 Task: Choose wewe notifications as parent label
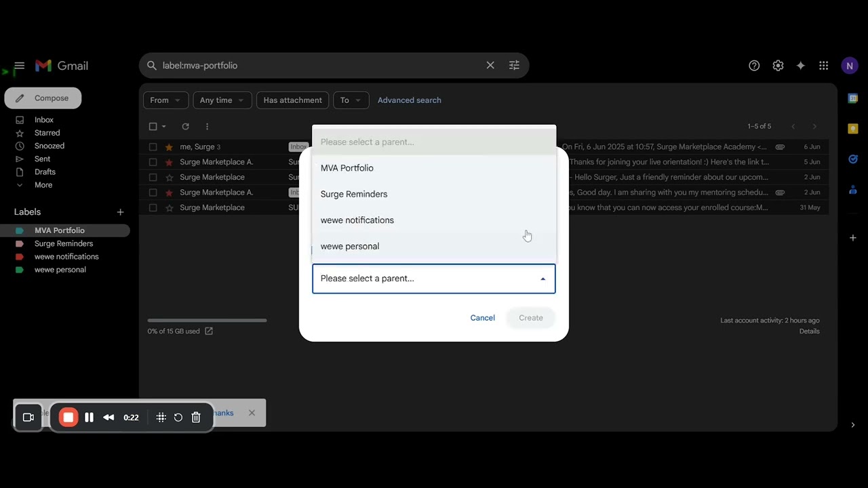pos(434,220)
